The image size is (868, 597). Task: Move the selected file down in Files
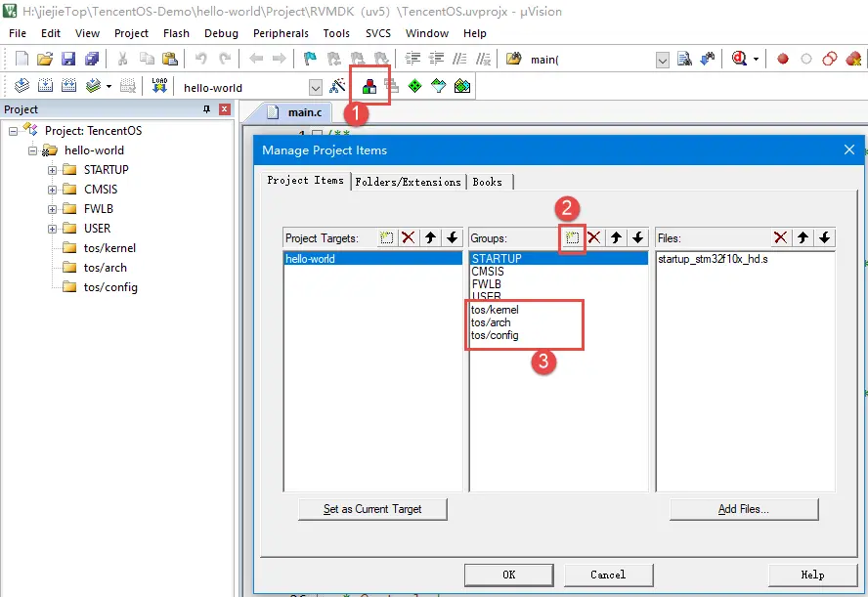click(x=824, y=237)
